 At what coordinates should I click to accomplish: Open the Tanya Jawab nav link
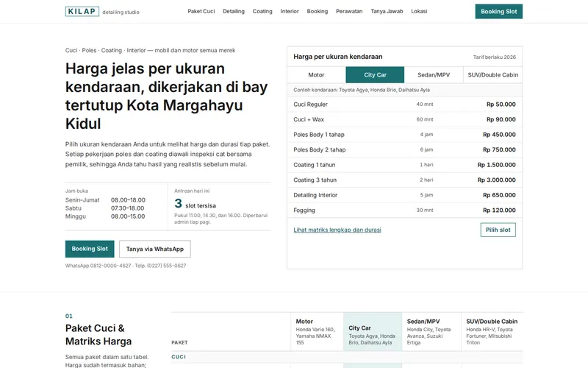click(x=387, y=11)
